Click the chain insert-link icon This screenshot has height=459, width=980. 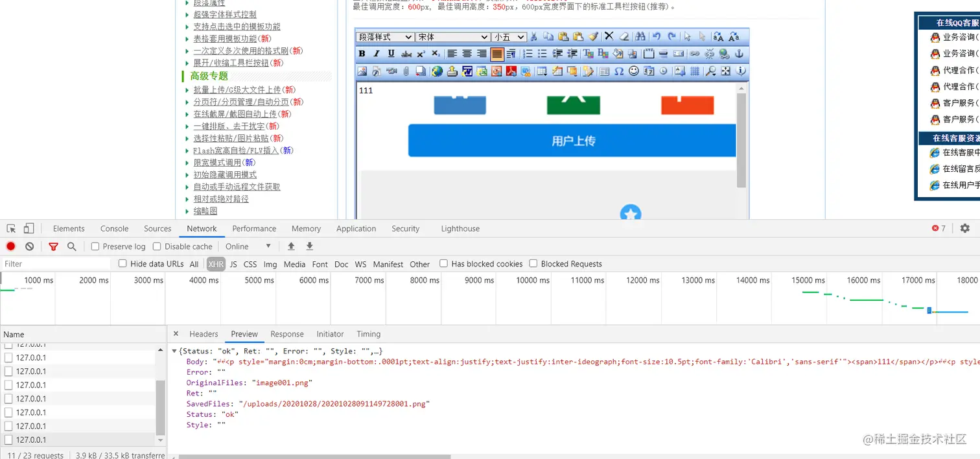694,54
